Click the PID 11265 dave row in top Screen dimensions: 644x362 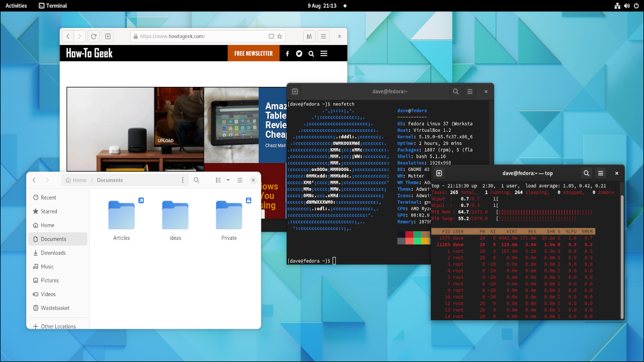(513, 244)
